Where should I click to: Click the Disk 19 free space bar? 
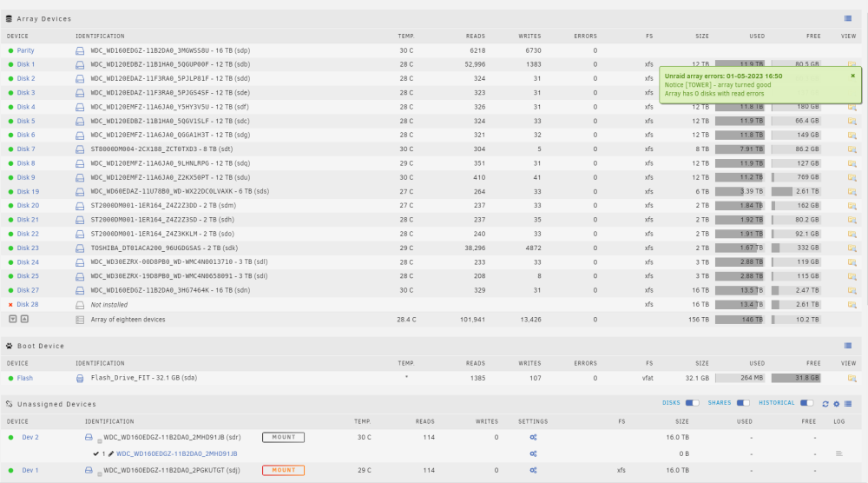[x=796, y=192]
